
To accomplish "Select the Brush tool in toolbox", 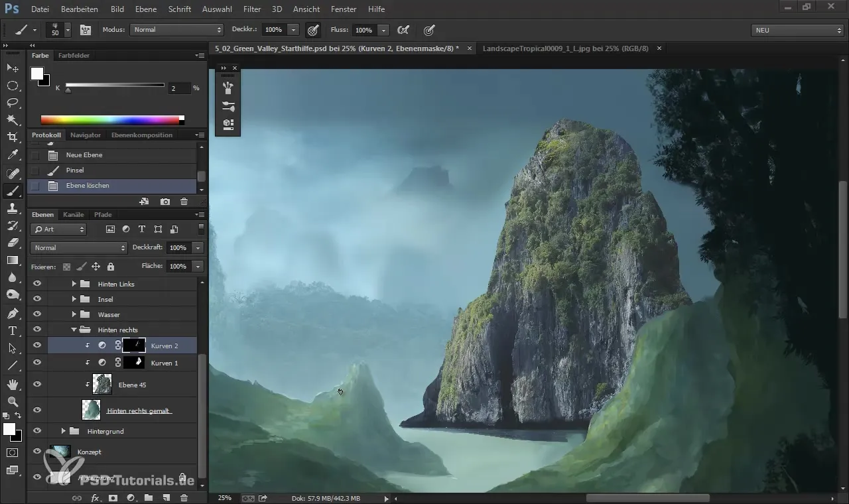I will coord(12,191).
